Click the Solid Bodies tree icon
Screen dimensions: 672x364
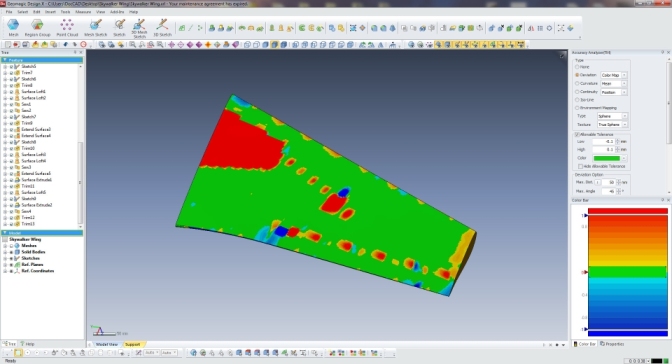[x=17, y=252]
